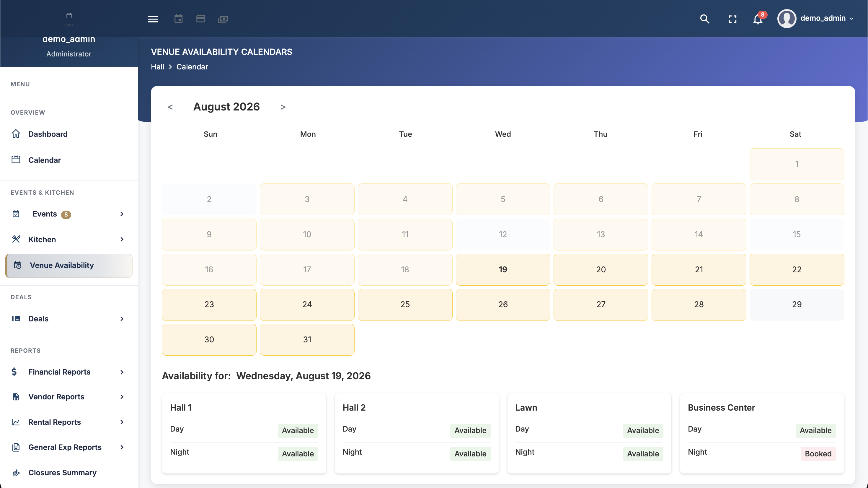Select August 20 on calendar
868x488 pixels.
click(601, 269)
